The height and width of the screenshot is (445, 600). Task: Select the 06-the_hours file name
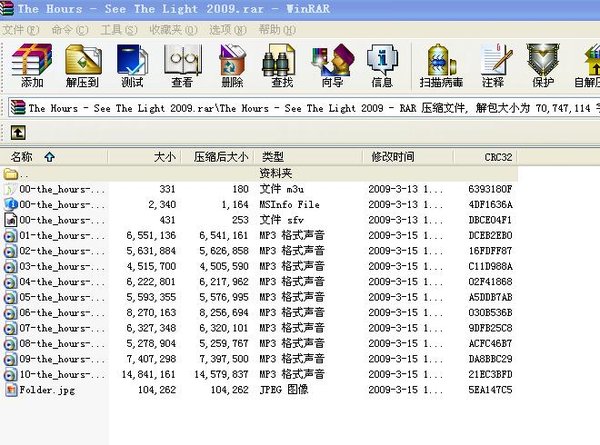(62, 313)
